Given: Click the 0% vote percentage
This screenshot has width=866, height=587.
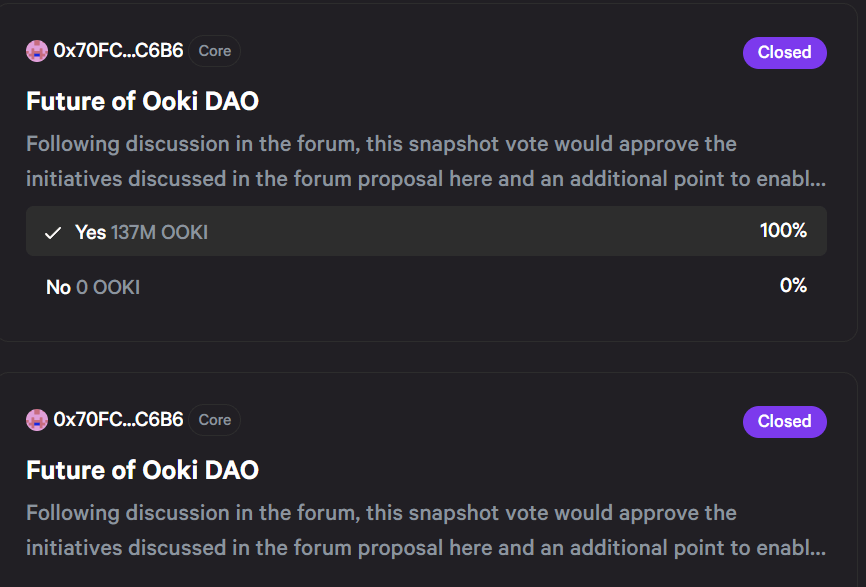Looking at the screenshot, I should click(x=793, y=285).
